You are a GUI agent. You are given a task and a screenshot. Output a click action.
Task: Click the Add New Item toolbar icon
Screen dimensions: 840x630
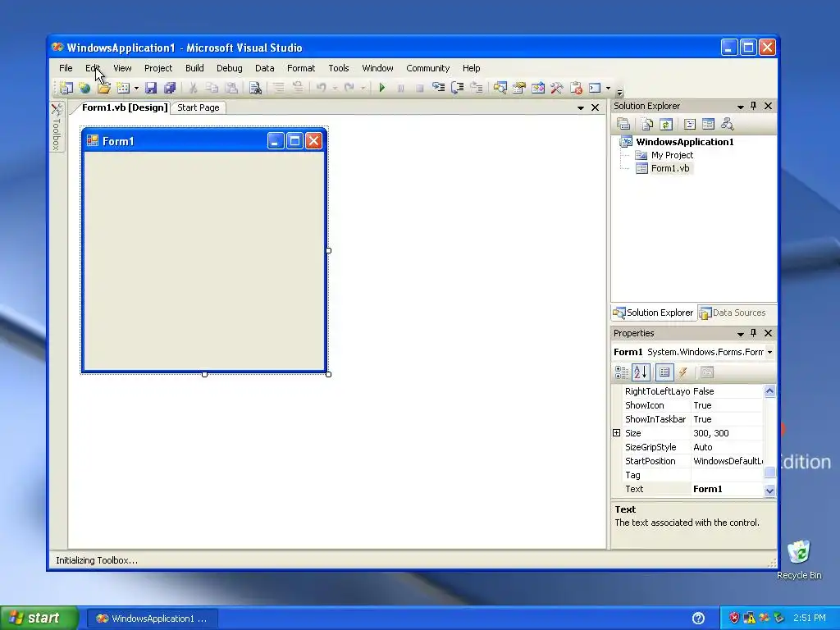[x=123, y=88]
